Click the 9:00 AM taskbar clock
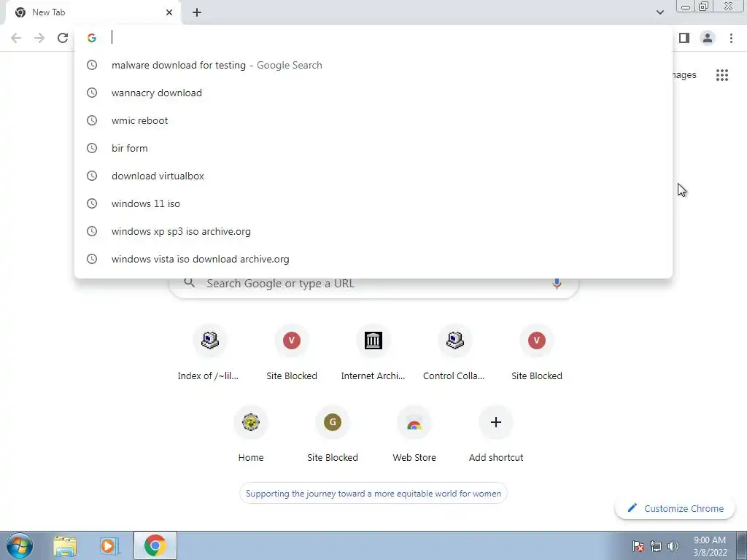 (710, 545)
